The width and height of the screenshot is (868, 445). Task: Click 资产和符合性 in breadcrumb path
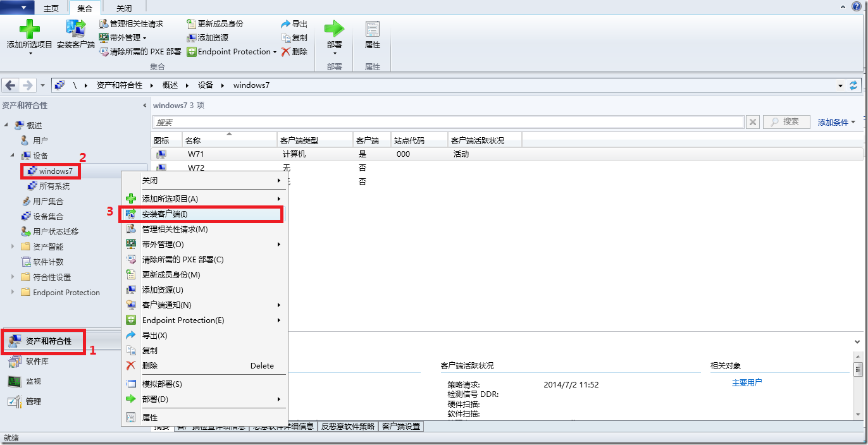coord(120,85)
